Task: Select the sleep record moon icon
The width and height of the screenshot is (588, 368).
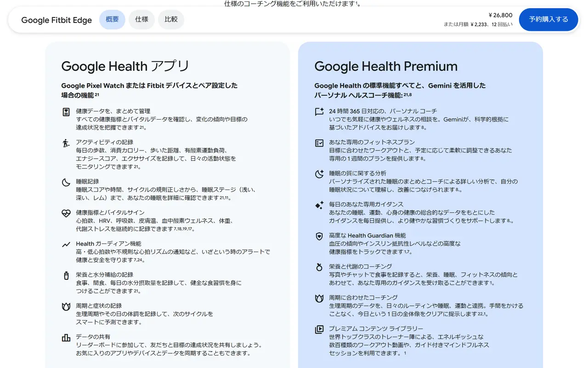Action: tap(66, 182)
